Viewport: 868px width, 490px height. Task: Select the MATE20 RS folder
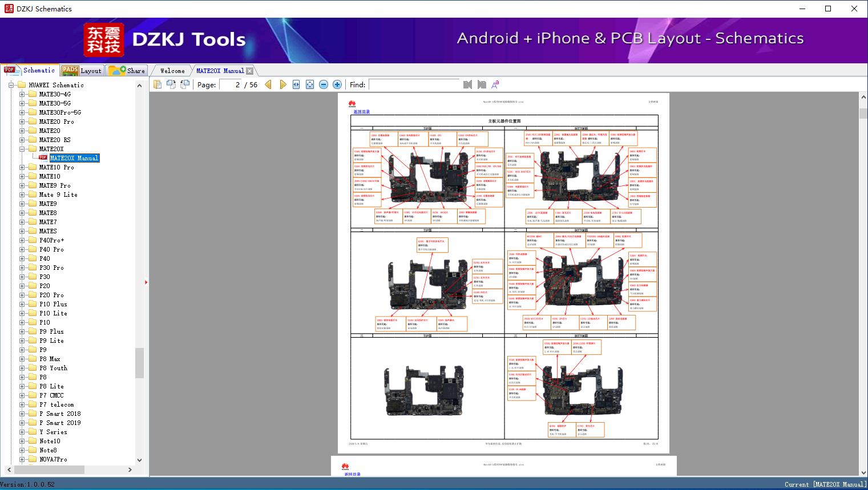coord(55,140)
